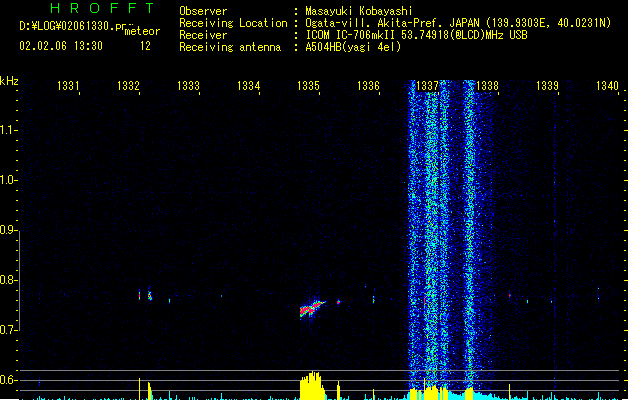The height and width of the screenshot is (400, 629).
Task: Select antenna text A504HB(yagi 4el)
Action: pos(353,47)
